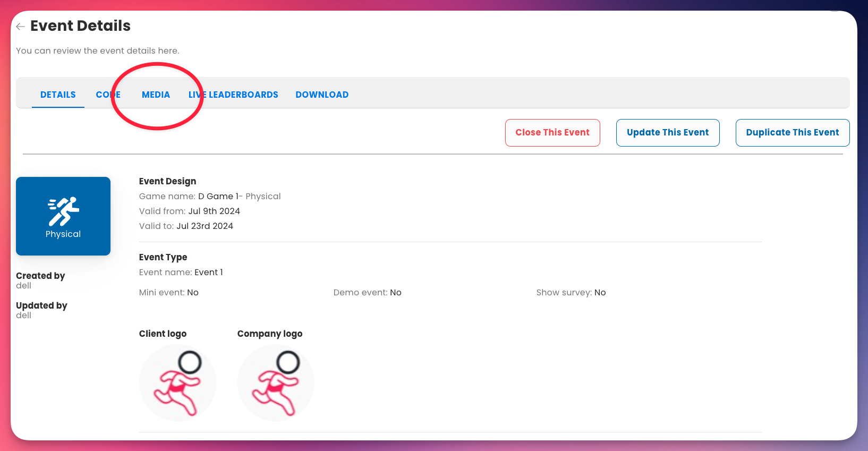
Task: Open the Company logo image
Action: (x=276, y=383)
